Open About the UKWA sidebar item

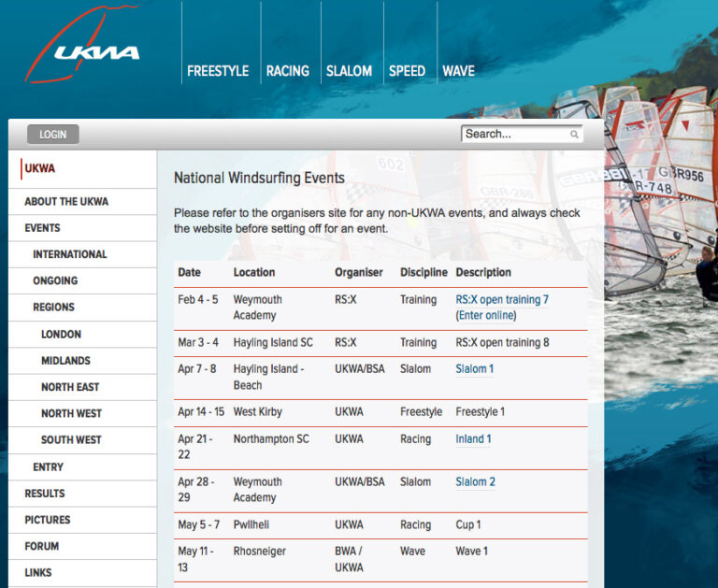tap(66, 202)
